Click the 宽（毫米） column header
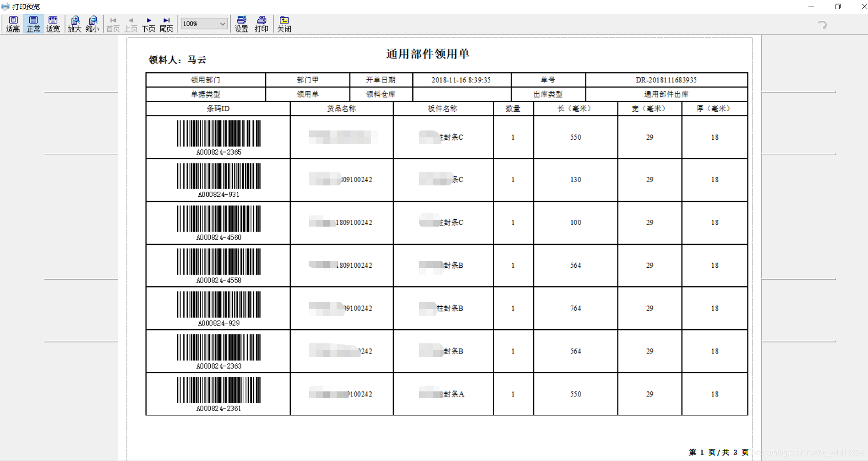 coord(650,108)
